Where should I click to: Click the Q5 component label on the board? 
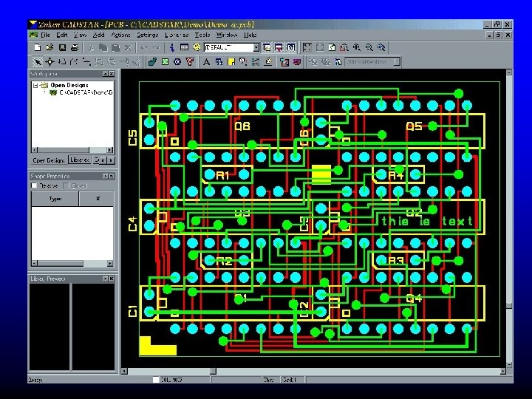click(414, 126)
